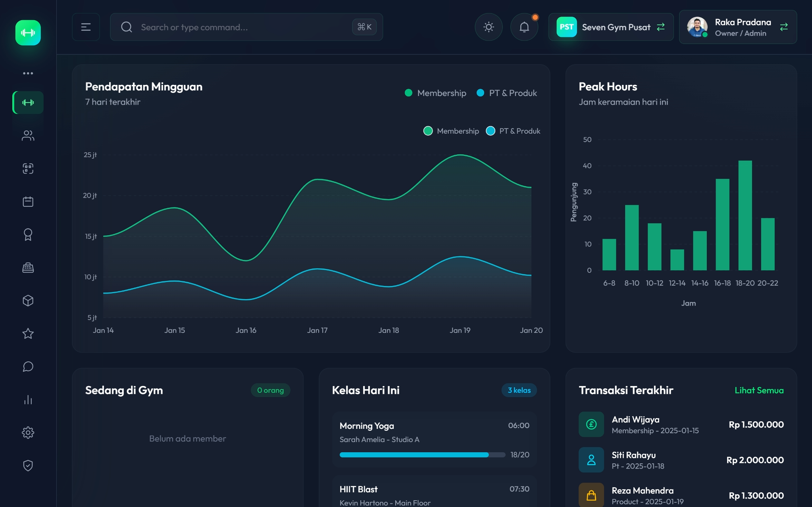Open the calendar sidebar icon
This screenshot has height=507, width=812.
click(28, 202)
